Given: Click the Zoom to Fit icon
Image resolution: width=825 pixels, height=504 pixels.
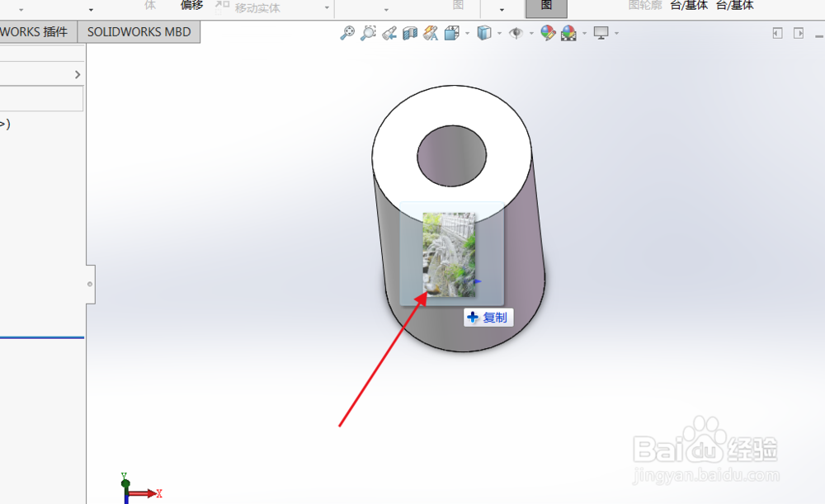Looking at the screenshot, I should pyautogui.click(x=347, y=33).
